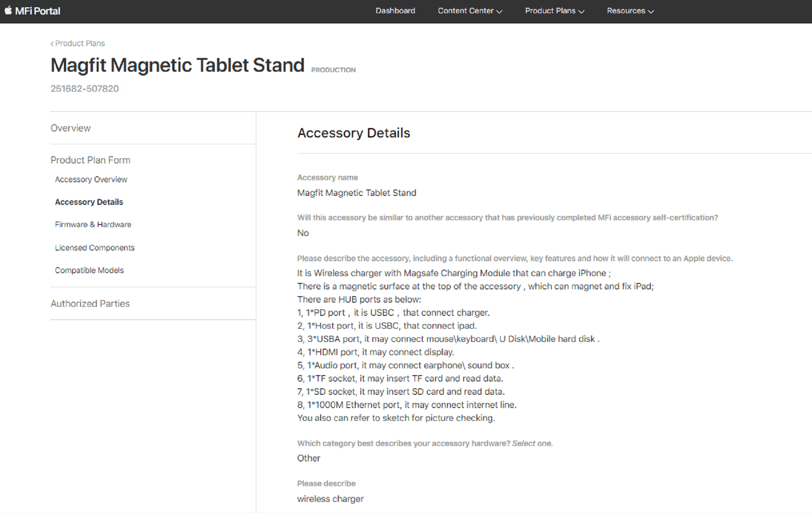Select Product Plan Form heading
The width and height of the screenshot is (812, 513).
[90, 160]
